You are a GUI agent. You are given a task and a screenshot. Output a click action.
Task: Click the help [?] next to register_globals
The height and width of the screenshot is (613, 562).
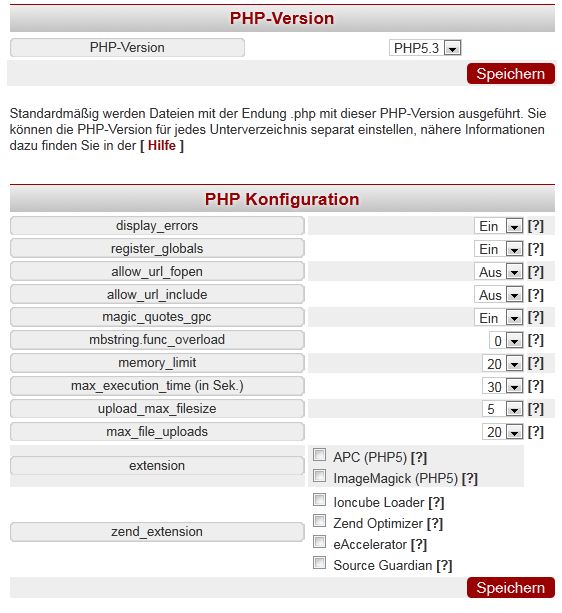[535, 249]
